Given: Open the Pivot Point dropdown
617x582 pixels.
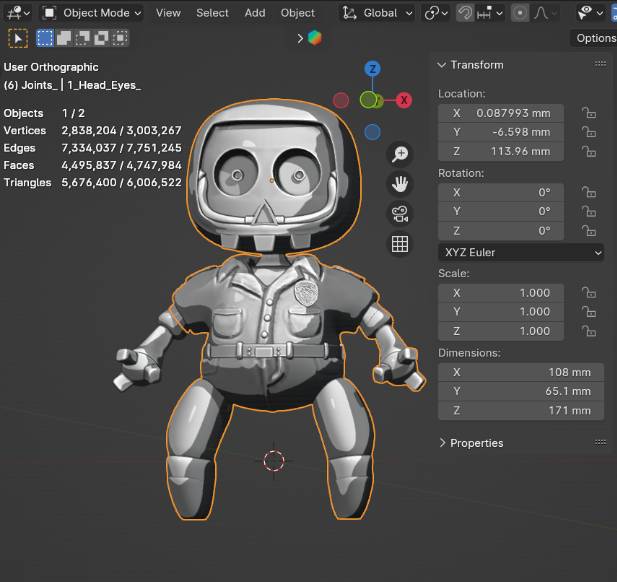Looking at the screenshot, I should 436,13.
